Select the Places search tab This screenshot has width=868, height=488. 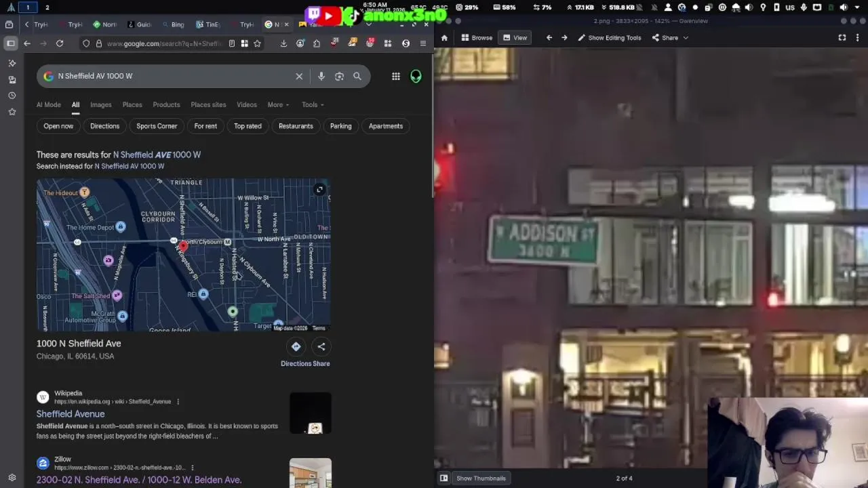coord(132,104)
